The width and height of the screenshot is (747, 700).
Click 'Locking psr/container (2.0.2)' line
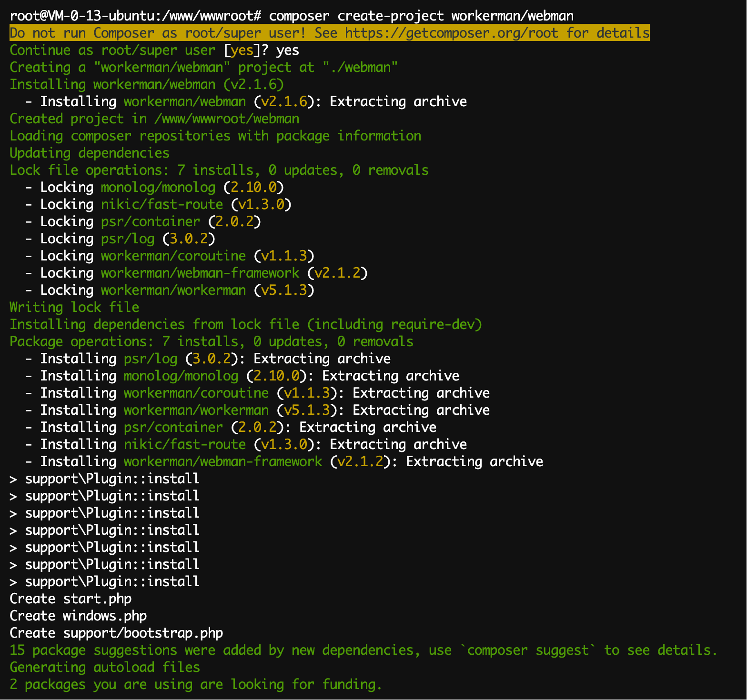pyautogui.click(x=143, y=222)
